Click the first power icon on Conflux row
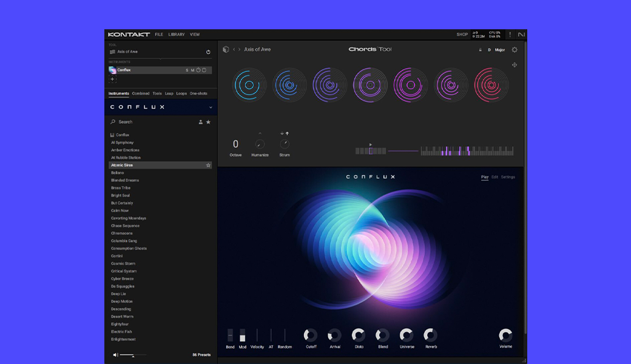Viewport: 631px width, 364px height. [x=198, y=70]
